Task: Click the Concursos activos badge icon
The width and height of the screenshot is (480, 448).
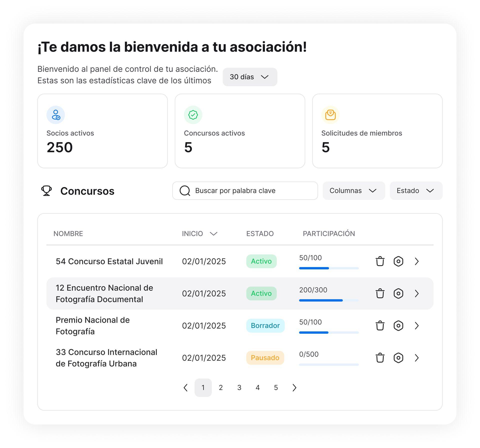Action: [193, 115]
